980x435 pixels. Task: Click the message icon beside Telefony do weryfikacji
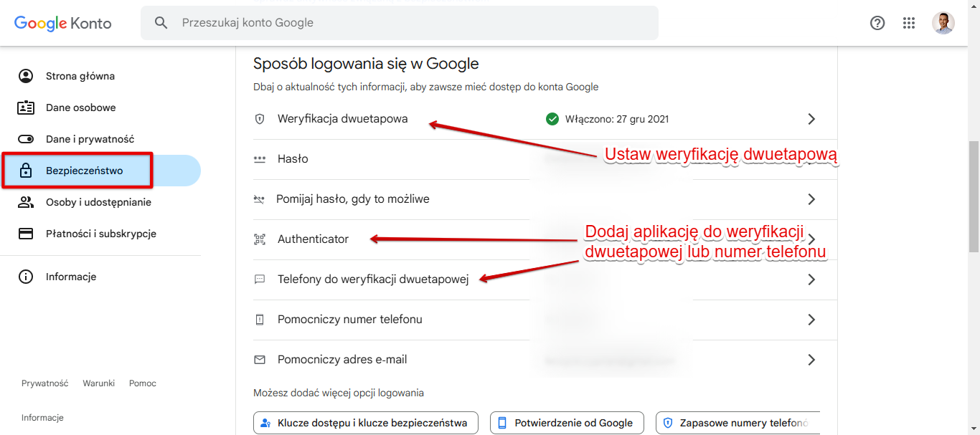tap(260, 279)
